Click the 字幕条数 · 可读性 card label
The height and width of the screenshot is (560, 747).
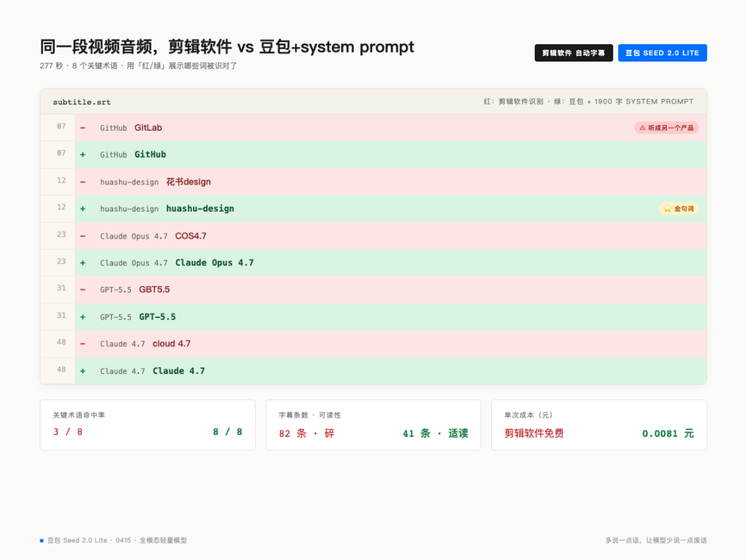click(310, 416)
